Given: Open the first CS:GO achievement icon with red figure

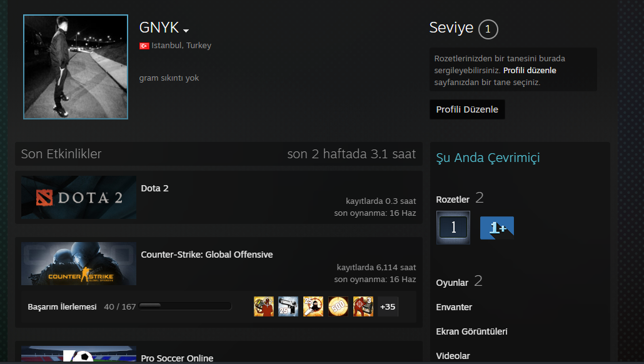Looking at the screenshot, I should 264,306.
